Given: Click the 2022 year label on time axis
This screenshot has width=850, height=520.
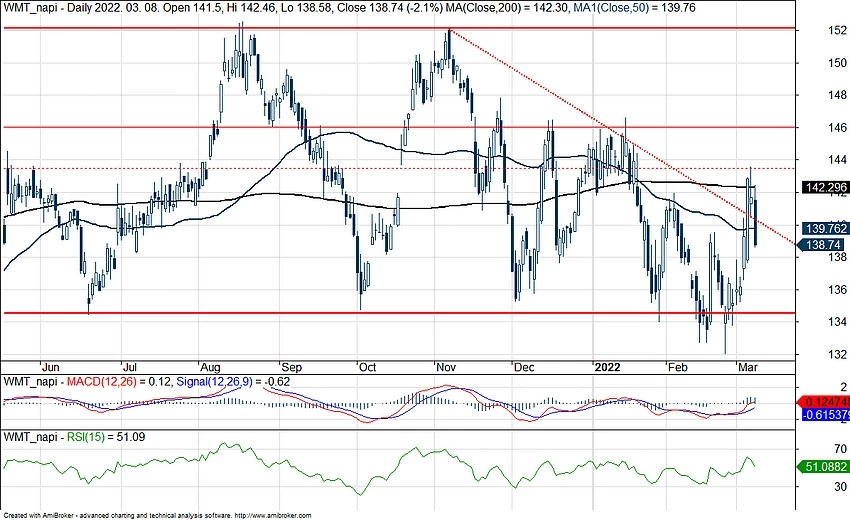Looking at the screenshot, I should point(607,367).
